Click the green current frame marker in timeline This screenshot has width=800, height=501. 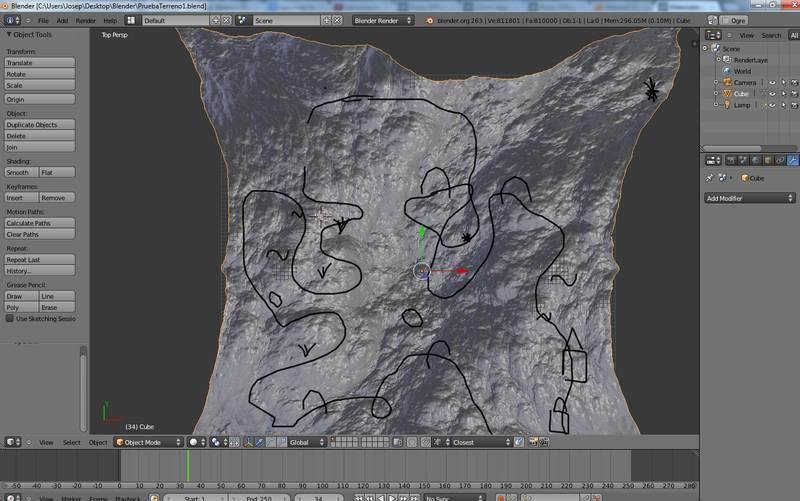(187, 468)
